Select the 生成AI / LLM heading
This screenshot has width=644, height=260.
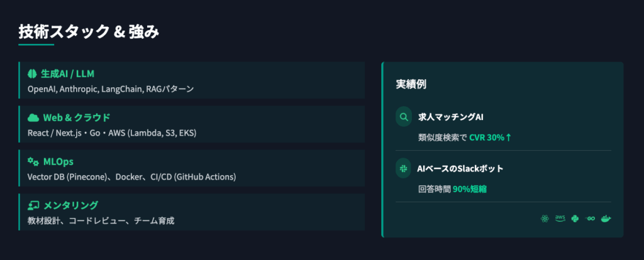pos(67,74)
